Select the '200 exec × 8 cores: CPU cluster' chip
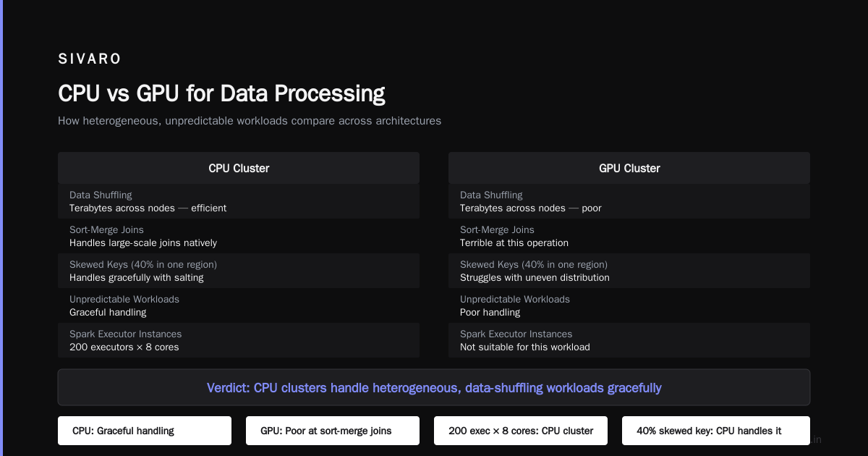The image size is (868, 456). (521, 431)
